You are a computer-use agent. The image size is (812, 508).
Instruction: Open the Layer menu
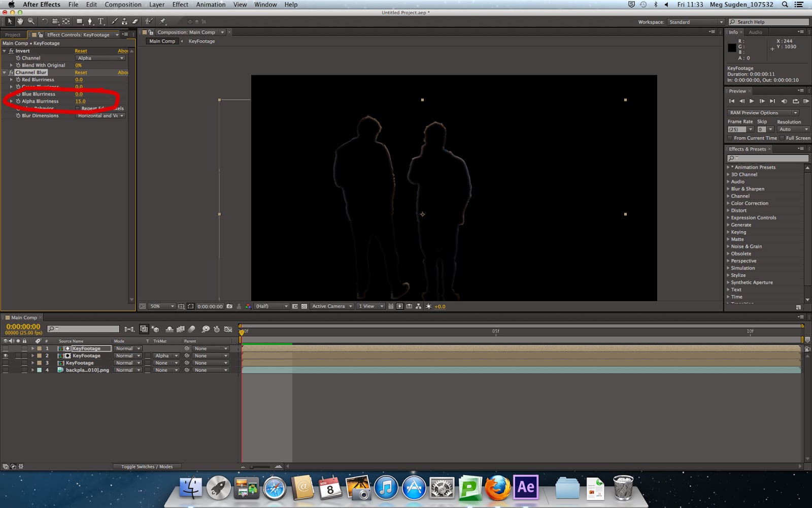157,5
